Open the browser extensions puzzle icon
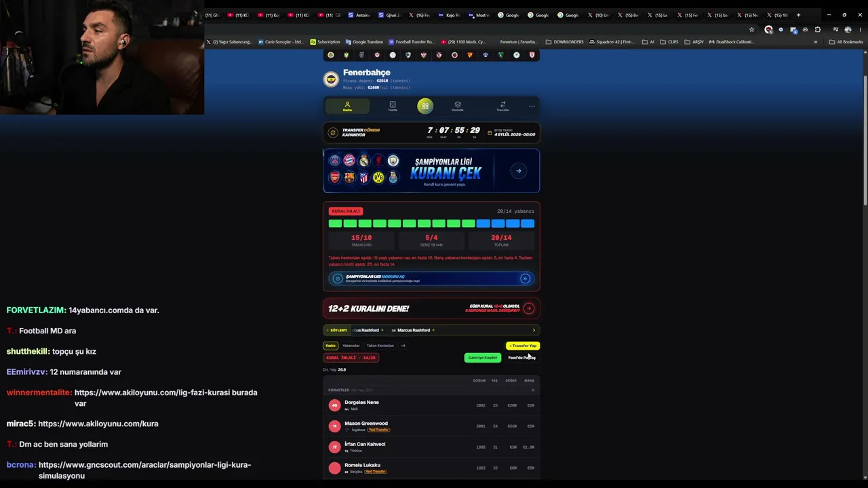 [x=817, y=30]
